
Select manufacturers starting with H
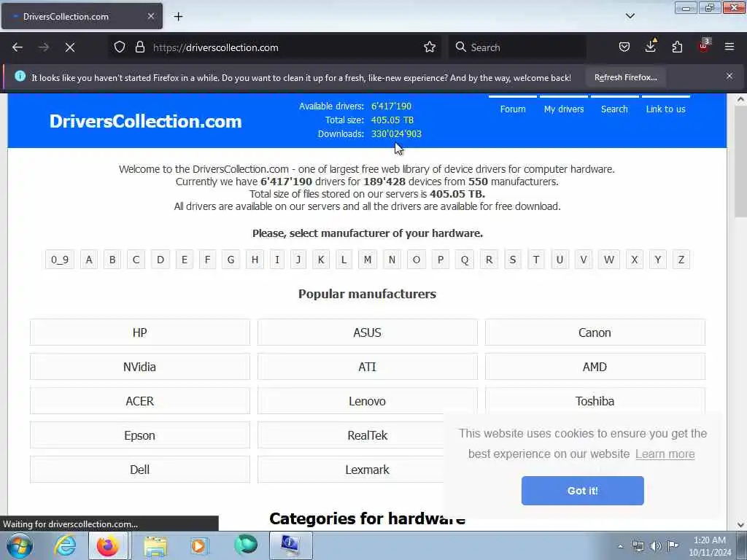(255, 260)
